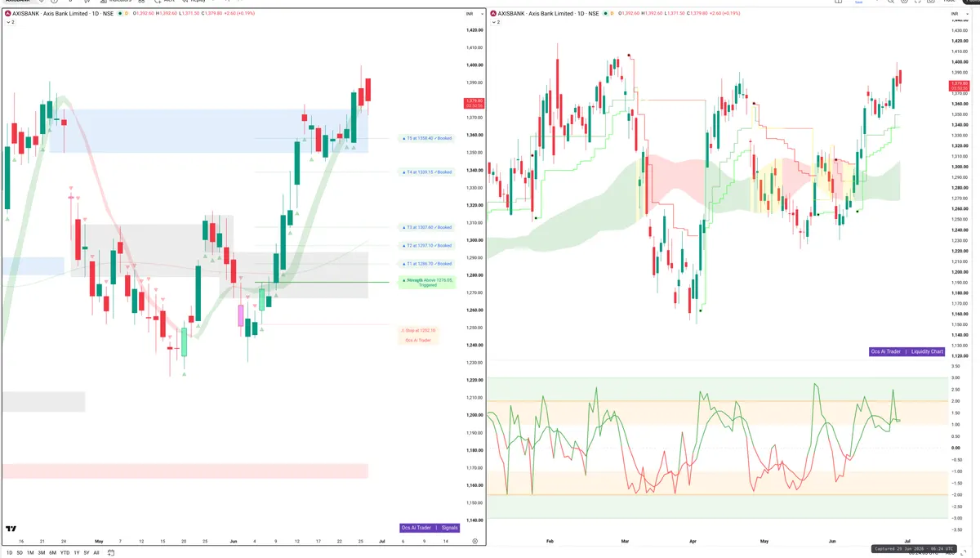Expand the indicator legend '2' in right chart

click(x=495, y=23)
